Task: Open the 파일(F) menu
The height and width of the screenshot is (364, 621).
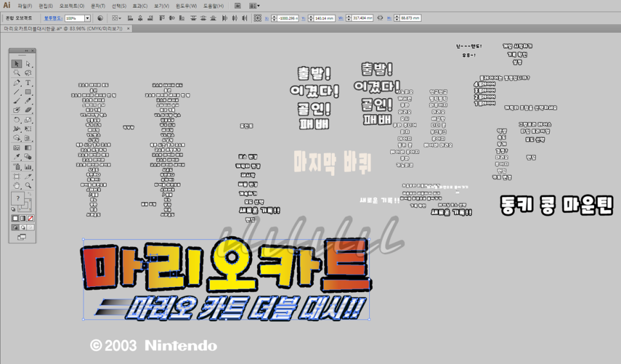Action: coord(24,6)
